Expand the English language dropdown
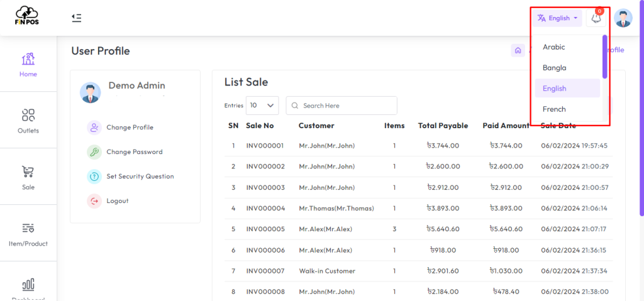Image resolution: width=644 pixels, height=301 pixels. click(557, 18)
